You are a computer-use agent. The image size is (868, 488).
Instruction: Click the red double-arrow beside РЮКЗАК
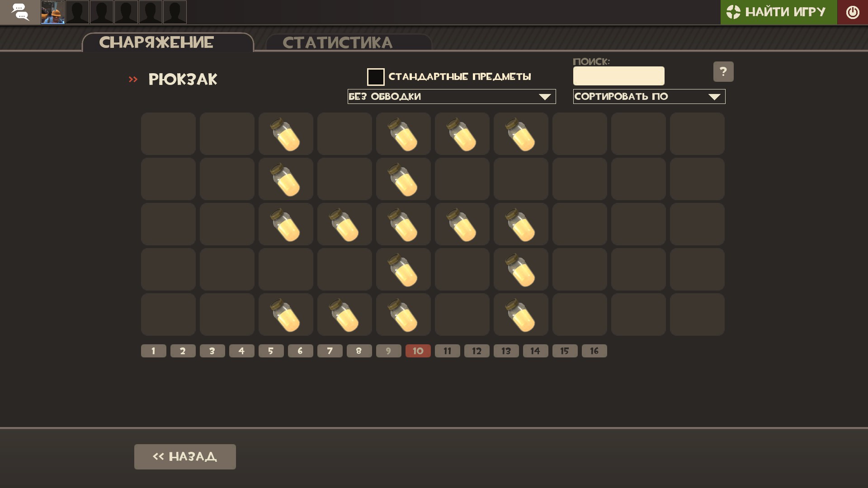click(x=133, y=80)
